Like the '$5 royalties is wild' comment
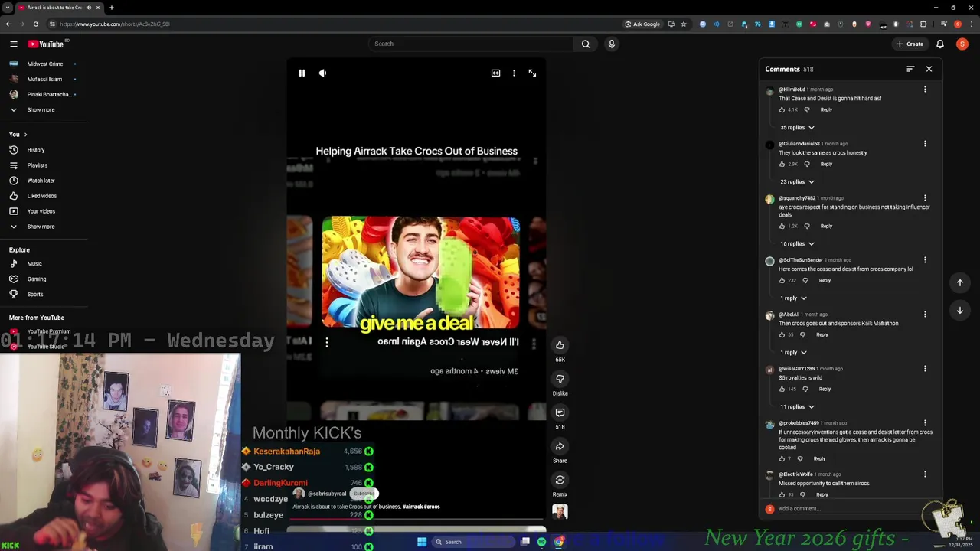Viewport: 980px width, 551px height. click(x=782, y=389)
